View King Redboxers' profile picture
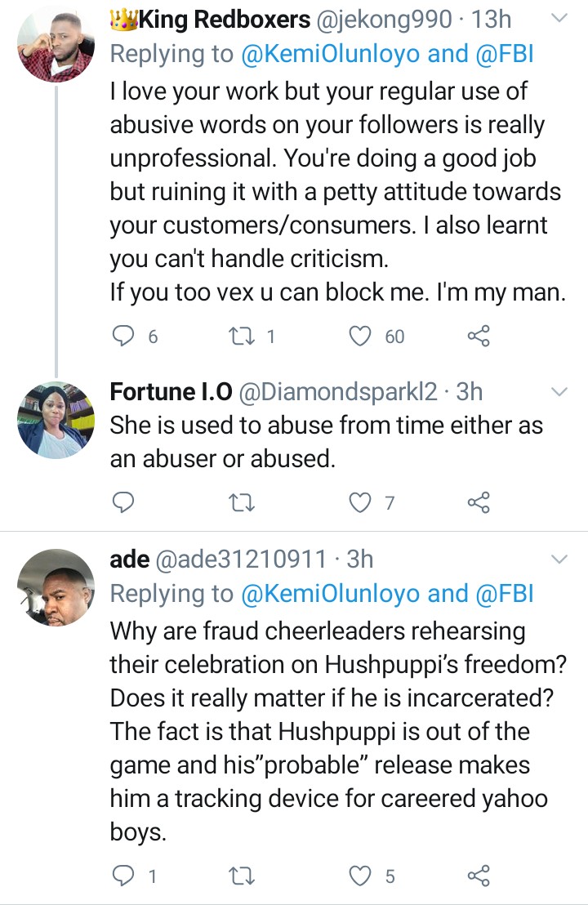This screenshot has width=588, height=905. [56, 43]
